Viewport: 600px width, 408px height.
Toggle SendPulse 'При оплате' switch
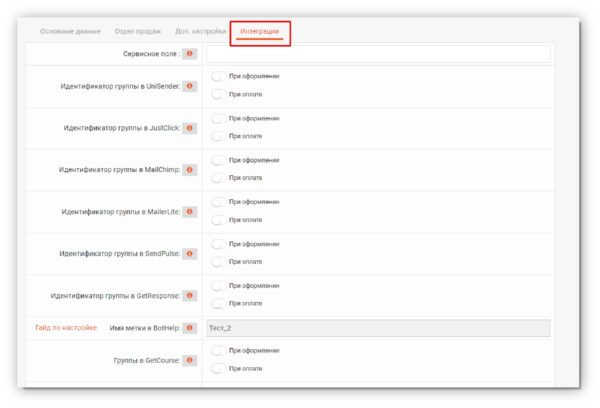(x=218, y=261)
